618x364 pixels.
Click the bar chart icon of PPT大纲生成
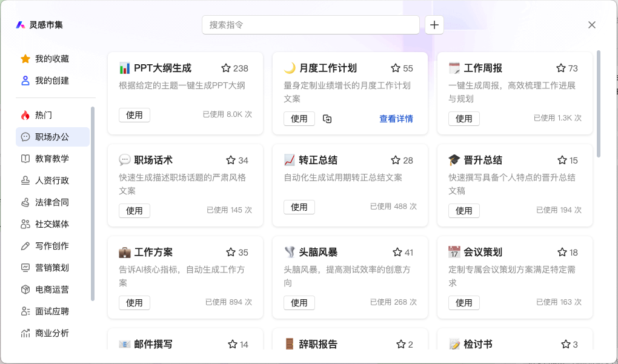click(125, 68)
